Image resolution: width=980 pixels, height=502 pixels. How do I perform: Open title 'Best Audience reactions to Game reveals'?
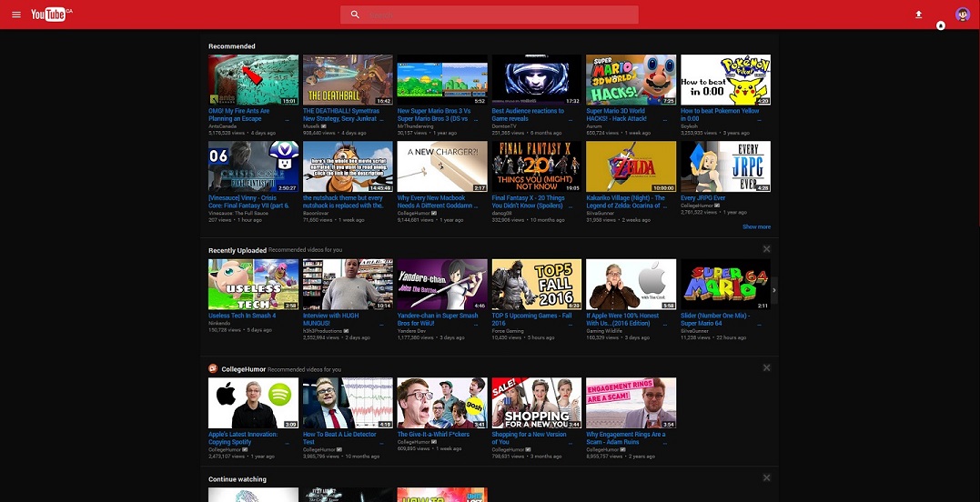[528, 115]
